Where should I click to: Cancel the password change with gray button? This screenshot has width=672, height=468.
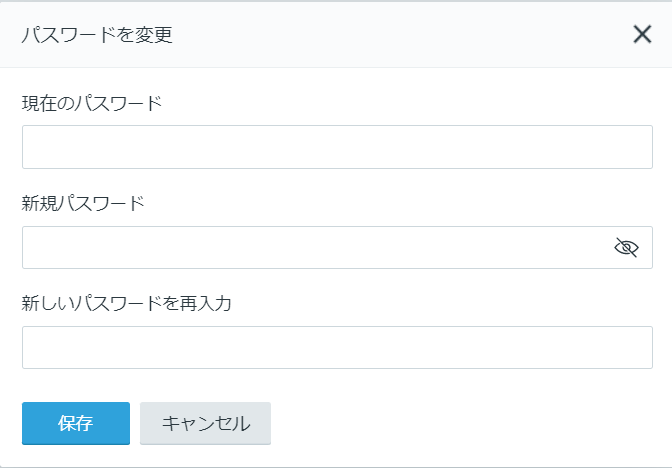click(205, 423)
